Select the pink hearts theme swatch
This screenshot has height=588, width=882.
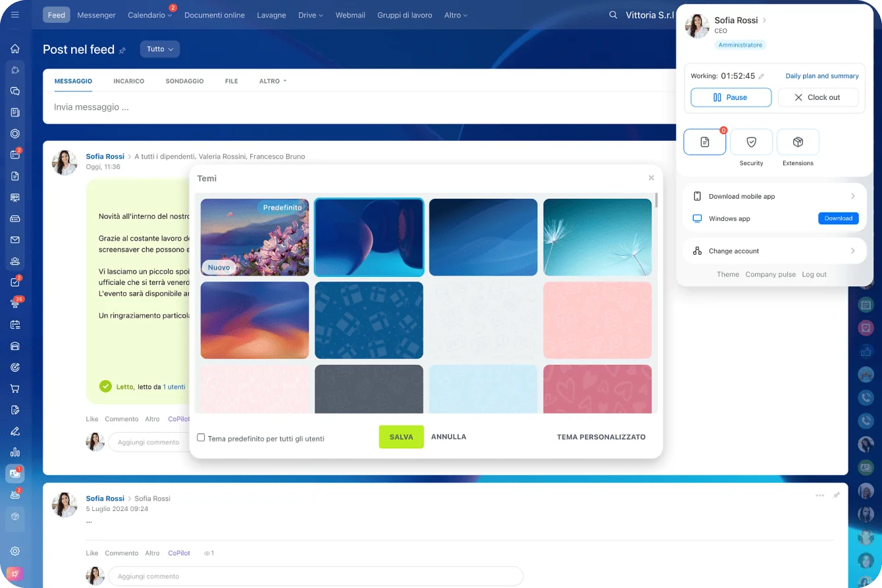tap(597, 389)
